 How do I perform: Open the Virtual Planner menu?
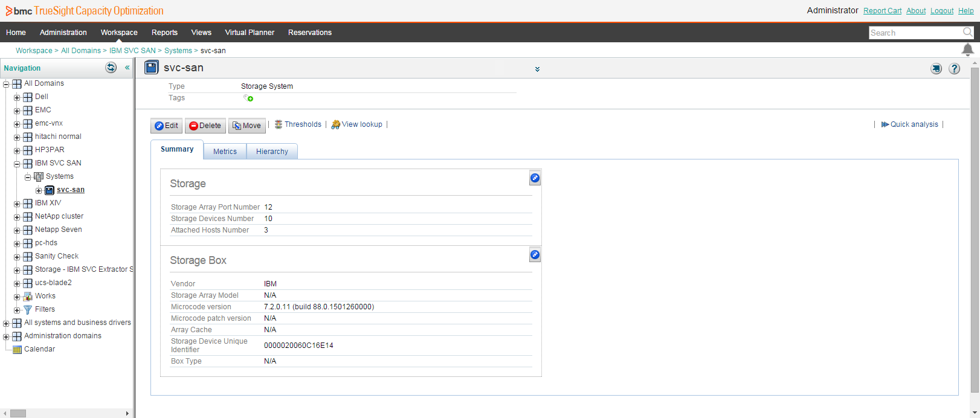(250, 33)
